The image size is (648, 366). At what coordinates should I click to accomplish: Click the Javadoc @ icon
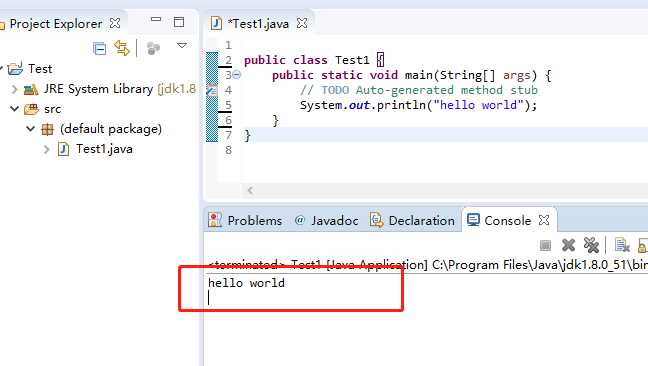[300, 220]
